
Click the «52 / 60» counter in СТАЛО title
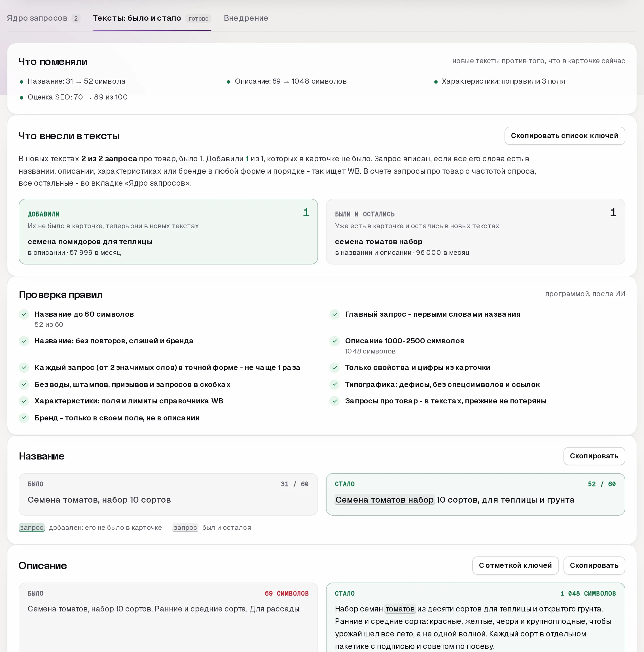[602, 484]
